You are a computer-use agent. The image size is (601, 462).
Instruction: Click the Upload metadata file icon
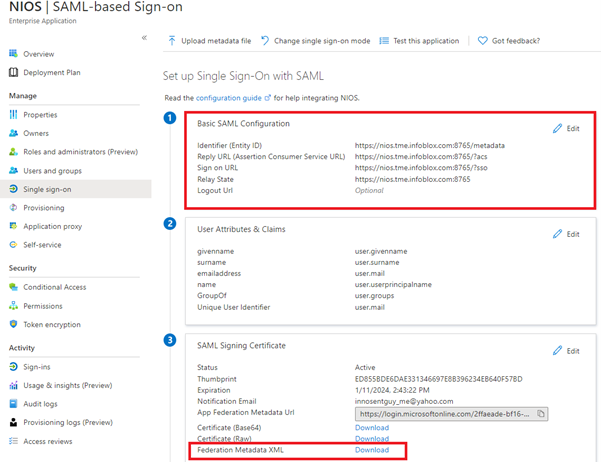pos(172,41)
